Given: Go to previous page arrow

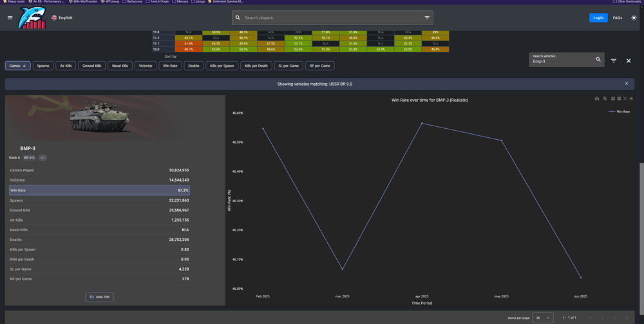Looking at the screenshot, I should pos(602,318).
